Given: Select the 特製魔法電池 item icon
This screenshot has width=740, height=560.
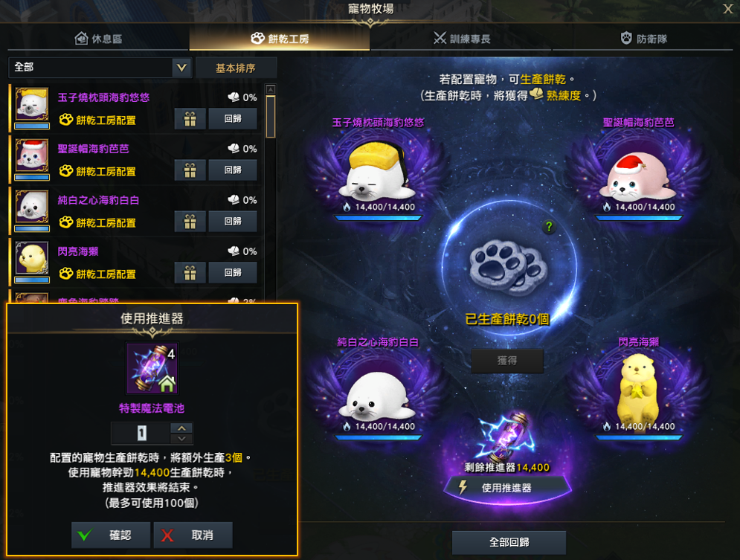Looking at the screenshot, I should pos(152,368).
